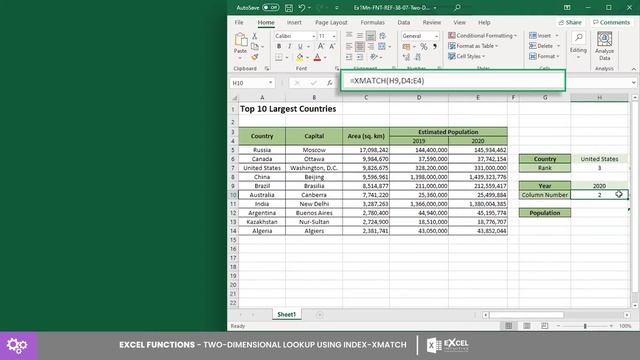Decrease indent in Alignment group
Screen dimensions: 640x360
point(349,57)
